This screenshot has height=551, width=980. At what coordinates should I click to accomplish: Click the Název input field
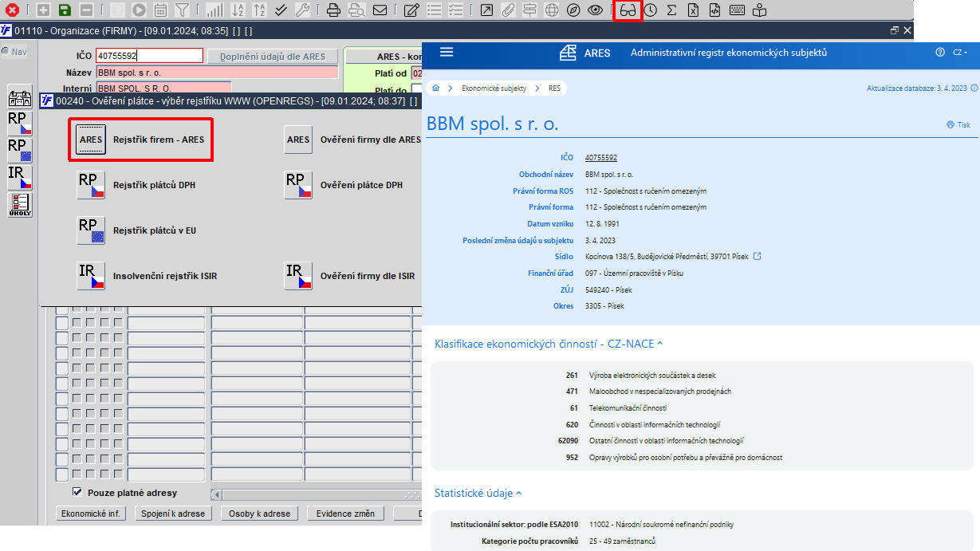pos(217,73)
